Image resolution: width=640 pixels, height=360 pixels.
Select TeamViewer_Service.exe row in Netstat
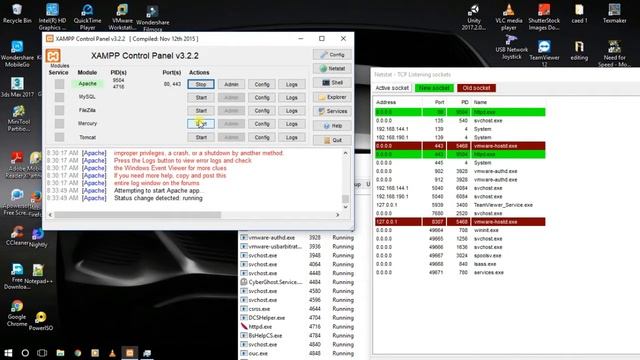(460, 205)
